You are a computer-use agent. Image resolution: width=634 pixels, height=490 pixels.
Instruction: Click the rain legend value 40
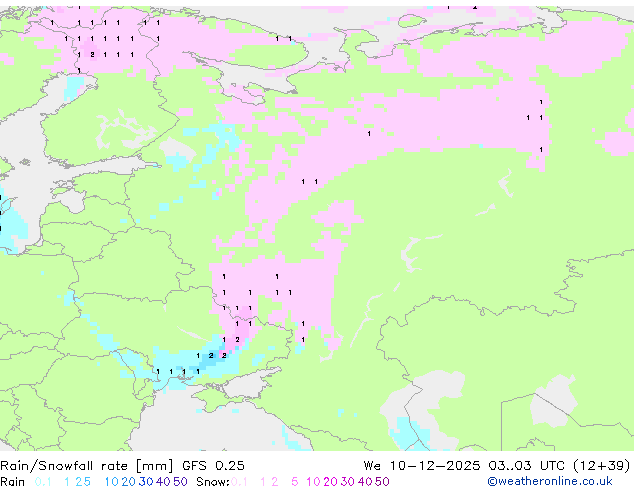[163, 482]
